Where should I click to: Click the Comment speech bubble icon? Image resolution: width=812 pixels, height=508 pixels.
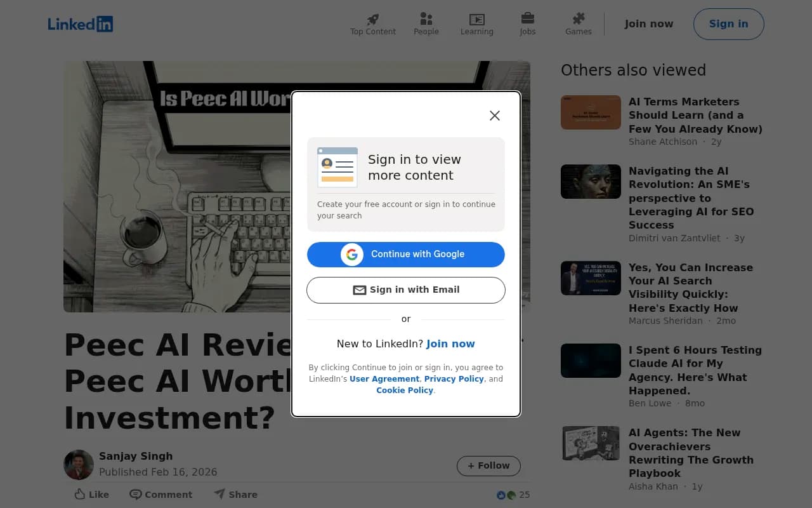[x=136, y=494]
